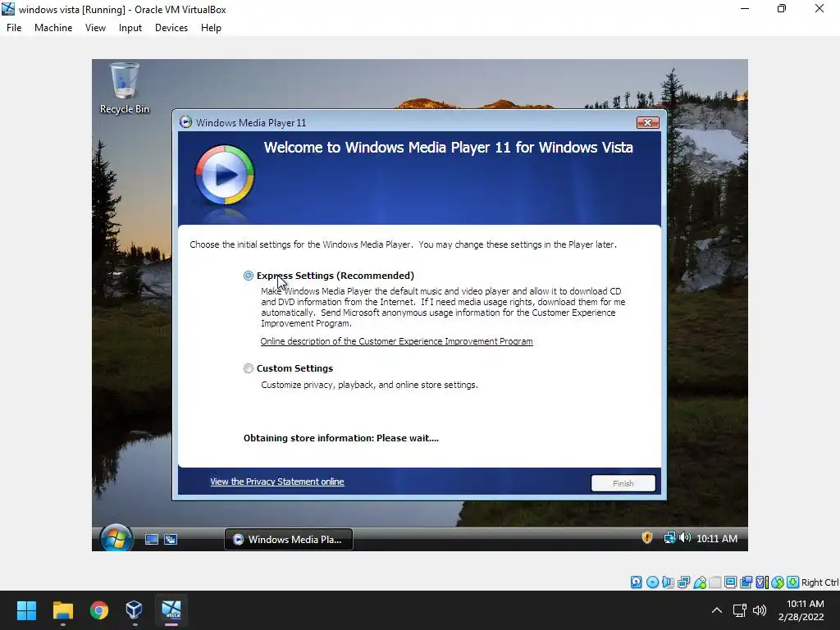Click Show Desktop quick launch icon
The image size is (840, 630).
[152, 539]
